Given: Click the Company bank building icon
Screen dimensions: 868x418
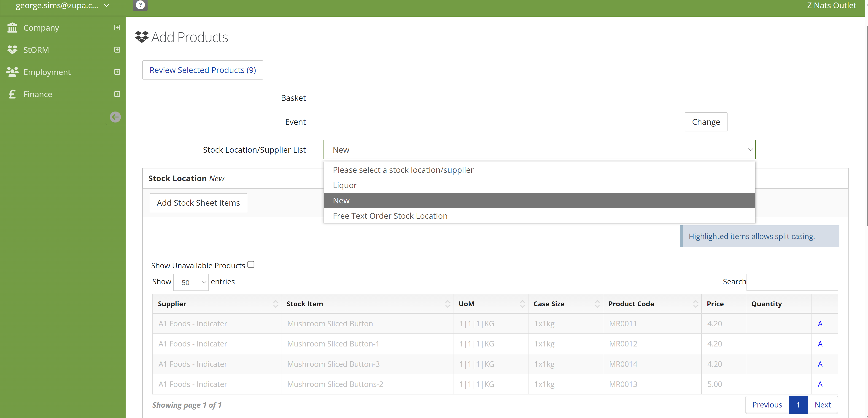Looking at the screenshot, I should click(x=12, y=28).
